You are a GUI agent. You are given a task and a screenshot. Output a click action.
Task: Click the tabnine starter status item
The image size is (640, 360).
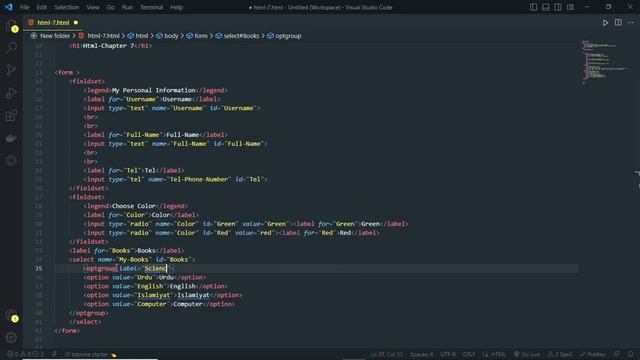(x=91, y=354)
